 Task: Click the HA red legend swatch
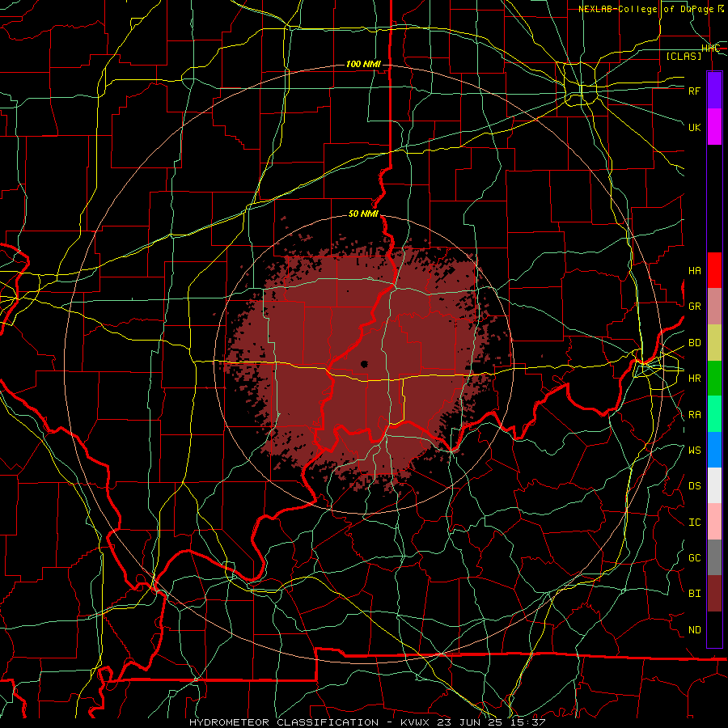[714, 270]
